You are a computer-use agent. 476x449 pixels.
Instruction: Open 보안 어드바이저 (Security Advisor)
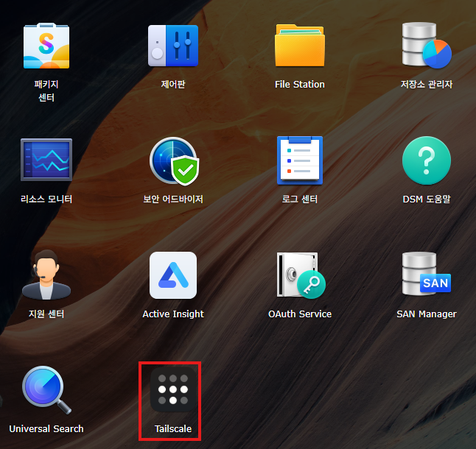point(174,160)
